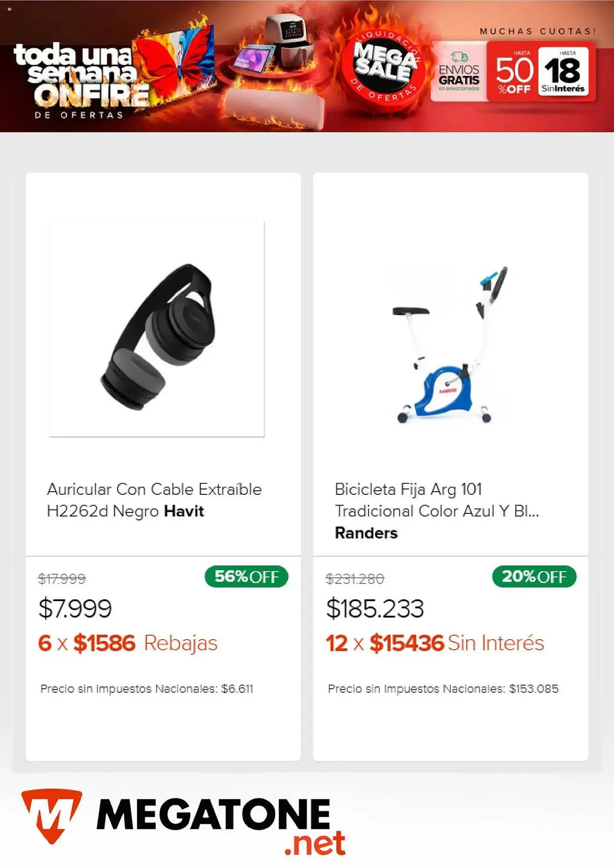Click the Envios Gratis truck icon
The width and height of the screenshot is (614, 868).
(459, 57)
